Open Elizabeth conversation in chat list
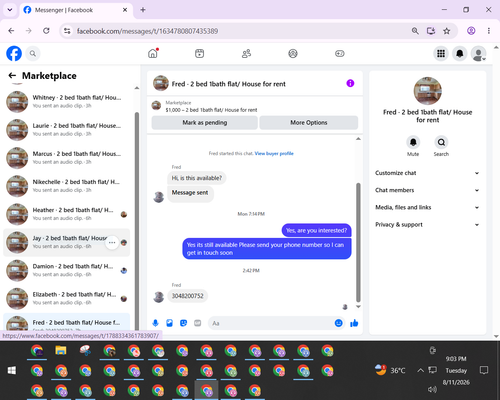Image resolution: width=500 pixels, height=400 pixels. click(x=67, y=298)
